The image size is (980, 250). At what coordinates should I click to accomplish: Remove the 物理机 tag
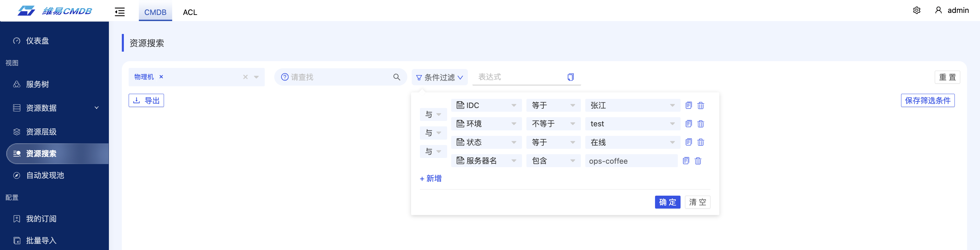[161, 77]
